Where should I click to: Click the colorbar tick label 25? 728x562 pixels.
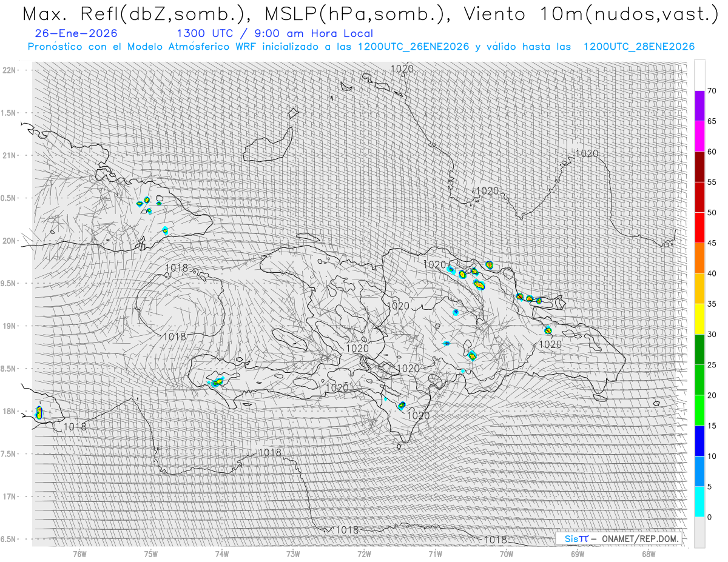[712, 364]
